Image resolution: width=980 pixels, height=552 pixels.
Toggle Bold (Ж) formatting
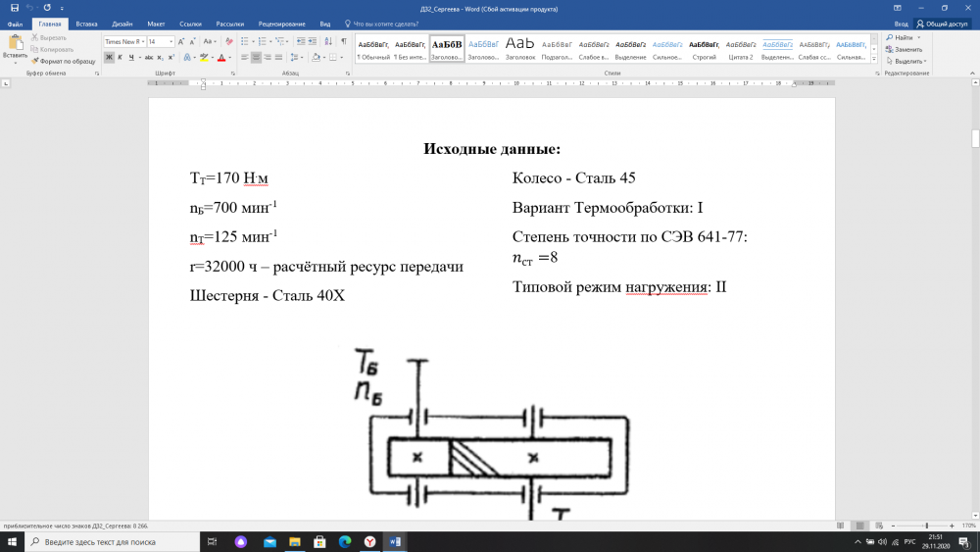coord(109,58)
